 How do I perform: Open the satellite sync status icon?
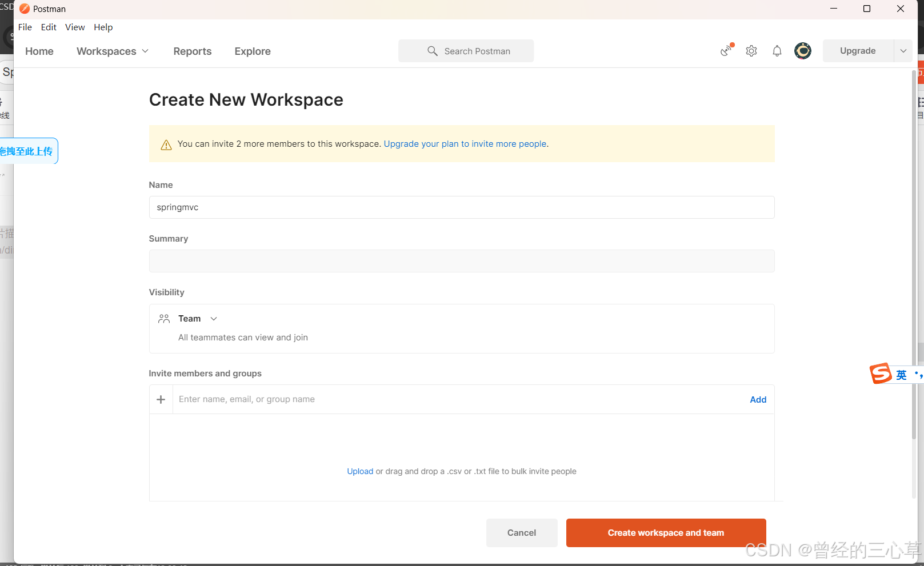(x=726, y=50)
